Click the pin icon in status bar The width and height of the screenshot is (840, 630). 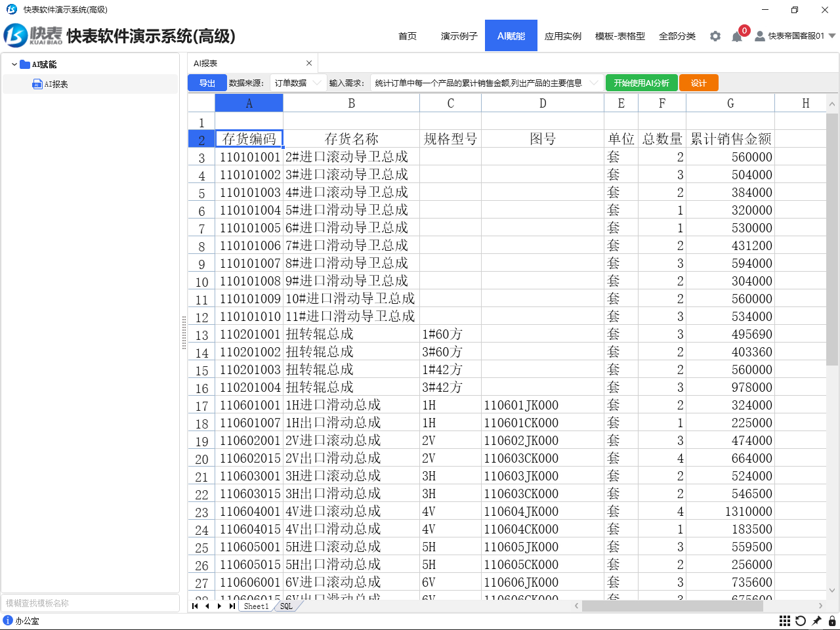[x=816, y=621]
